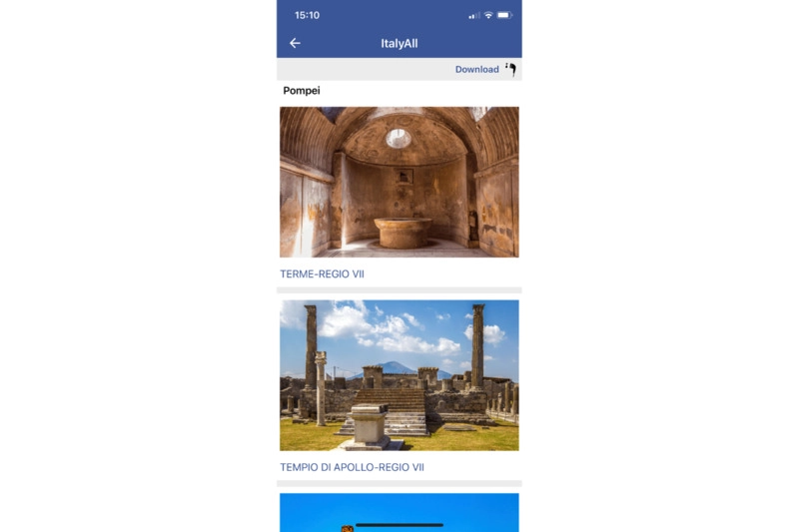This screenshot has width=799, height=532.
Task: Tap the 15:10 clock in status bar
Action: [x=307, y=15]
